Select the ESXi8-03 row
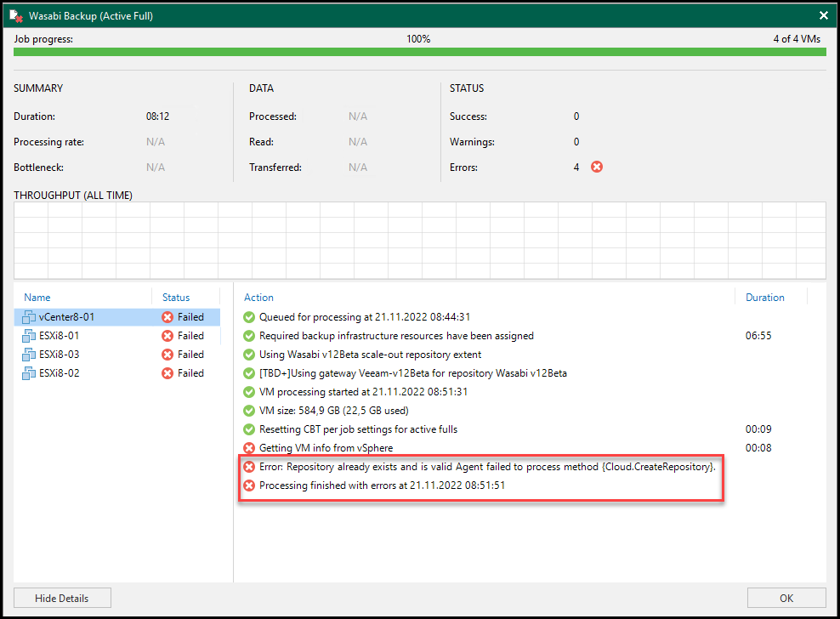The height and width of the screenshot is (619, 840). [116, 355]
